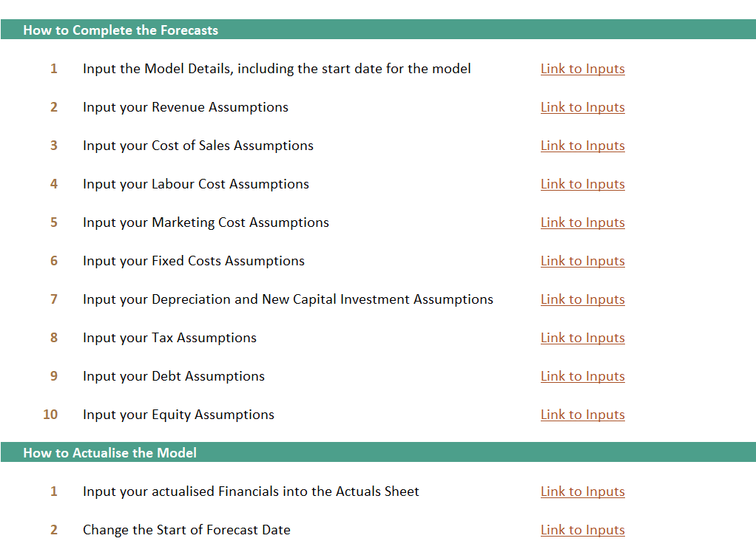Open Actuals Sheet Link to Inputs
The image size is (756, 558).
point(582,492)
